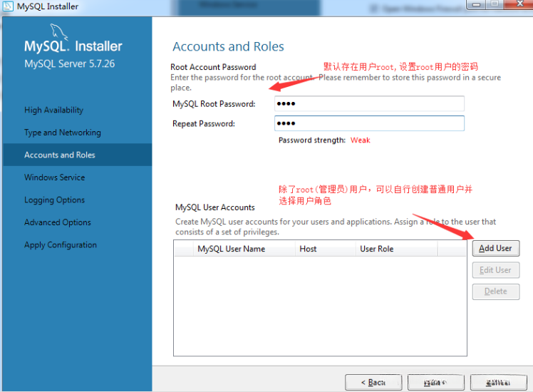Sort by MySQL User Name column header
Image resolution: width=533 pixels, height=392 pixels.
244,249
